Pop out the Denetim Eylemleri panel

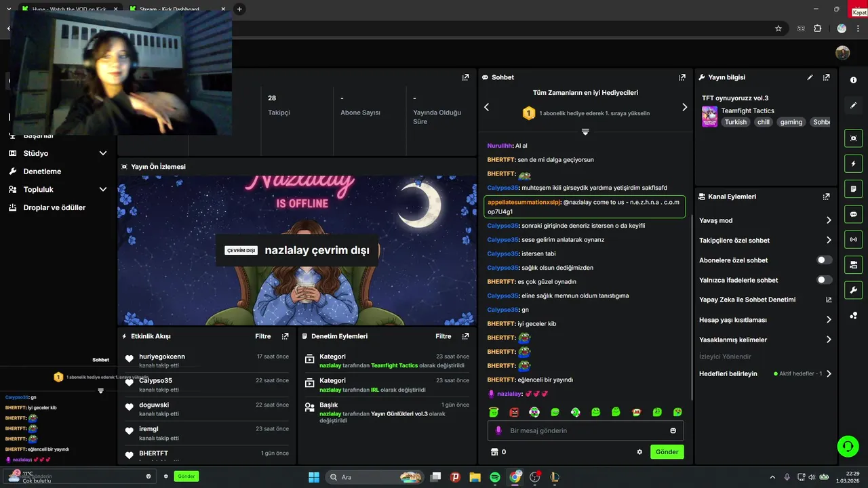465,336
